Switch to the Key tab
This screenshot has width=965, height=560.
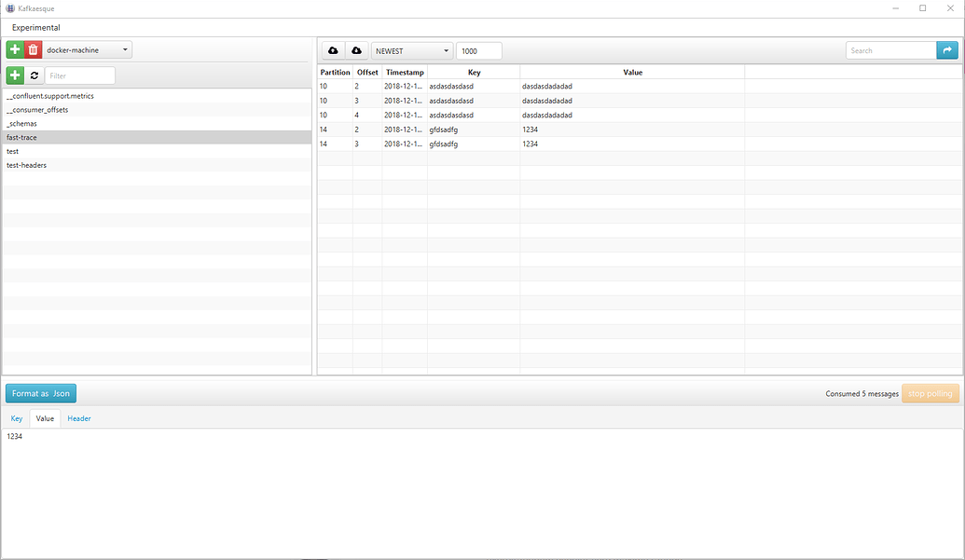coord(16,418)
